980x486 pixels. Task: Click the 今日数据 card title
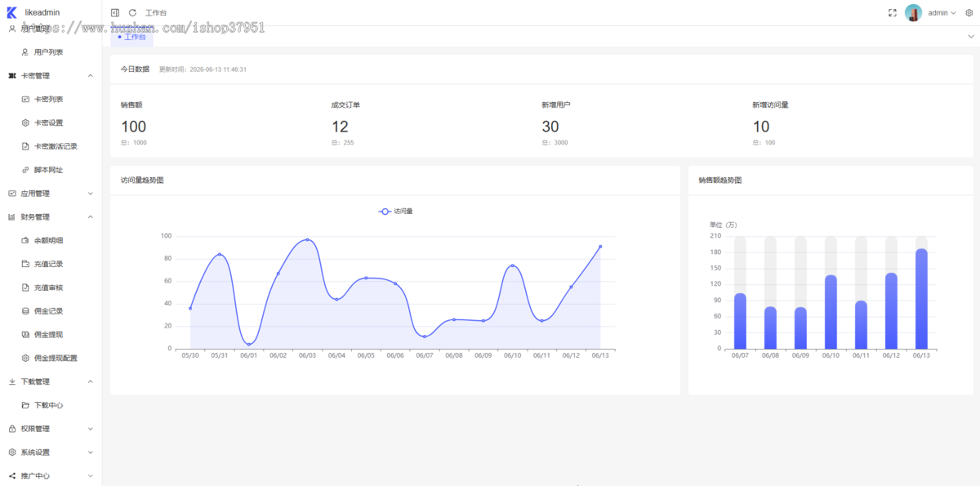[x=135, y=69]
